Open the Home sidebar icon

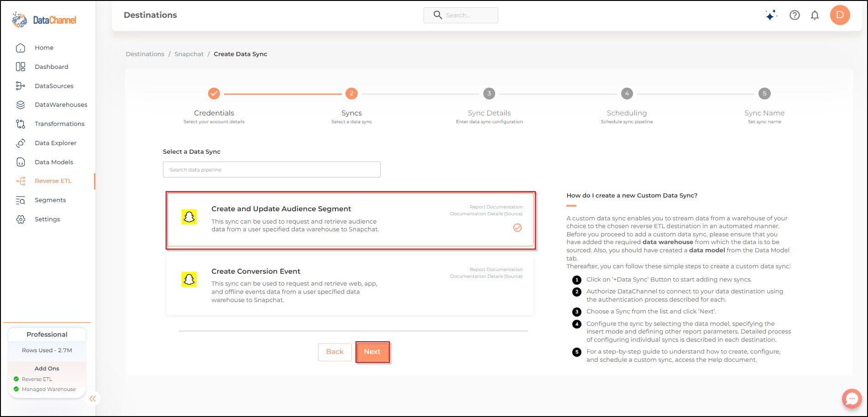tap(21, 48)
